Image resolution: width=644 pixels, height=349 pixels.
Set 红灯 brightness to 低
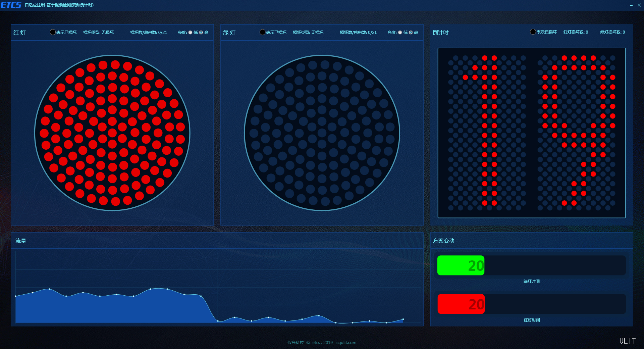[x=191, y=33]
